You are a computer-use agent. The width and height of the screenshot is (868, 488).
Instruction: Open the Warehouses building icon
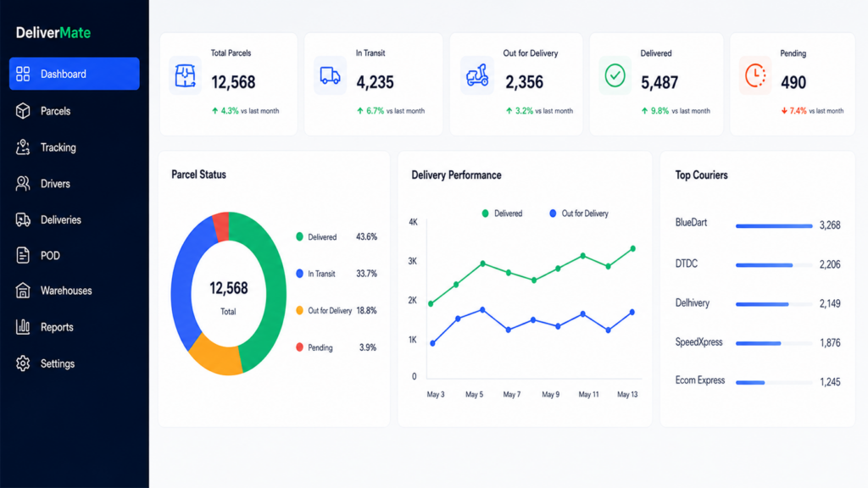(x=23, y=291)
